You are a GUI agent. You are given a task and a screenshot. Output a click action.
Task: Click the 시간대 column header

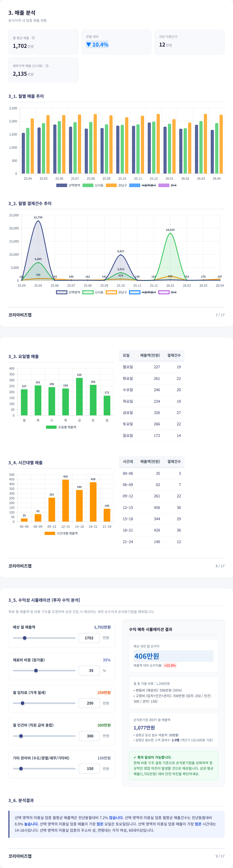click(128, 462)
